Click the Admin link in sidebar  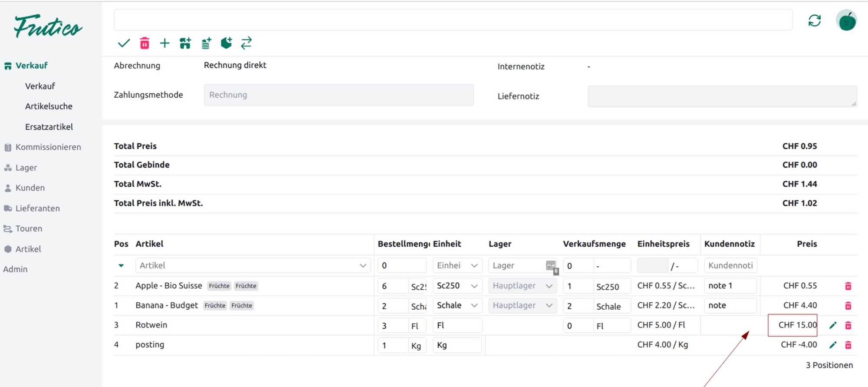click(15, 269)
